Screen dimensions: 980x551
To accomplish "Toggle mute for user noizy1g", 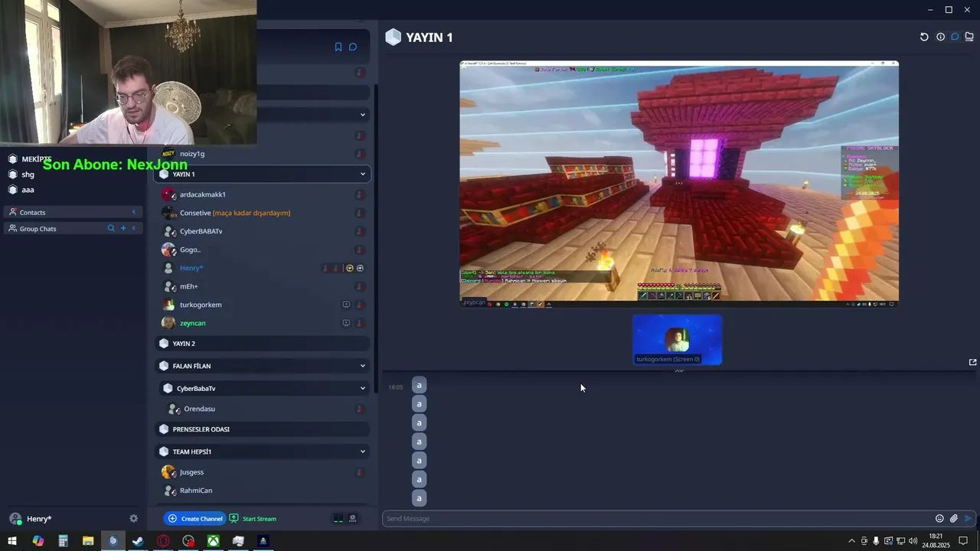I will click(360, 154).
